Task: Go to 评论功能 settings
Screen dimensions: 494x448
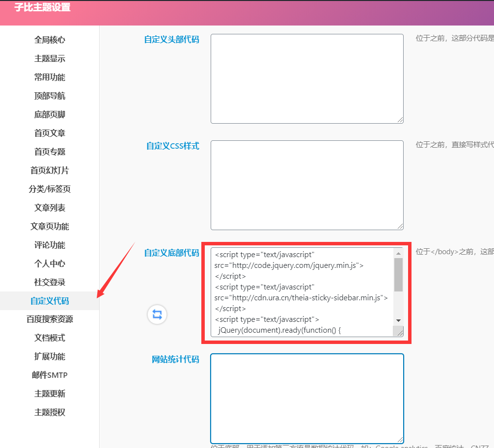Action: (50, 245)
